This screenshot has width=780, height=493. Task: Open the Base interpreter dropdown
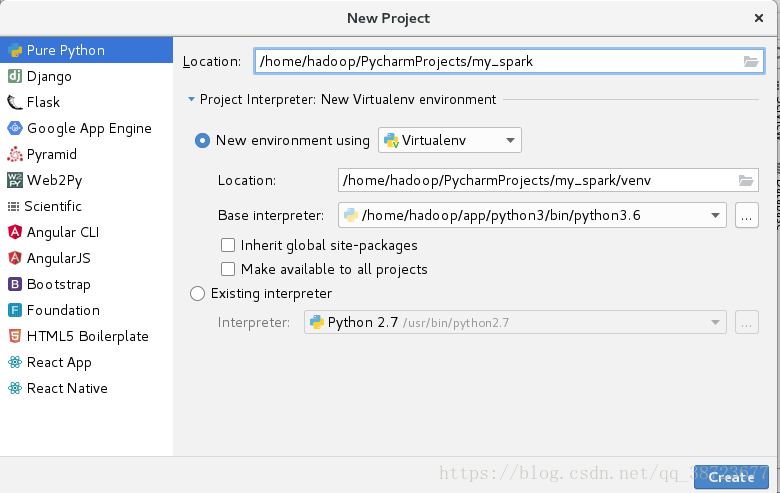(532, 215)
